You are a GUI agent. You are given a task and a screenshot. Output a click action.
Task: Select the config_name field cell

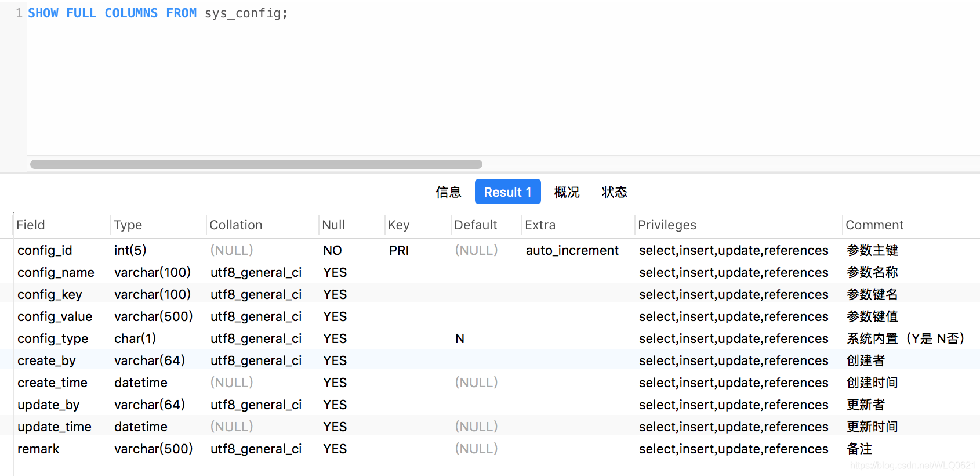coord(56,272)
